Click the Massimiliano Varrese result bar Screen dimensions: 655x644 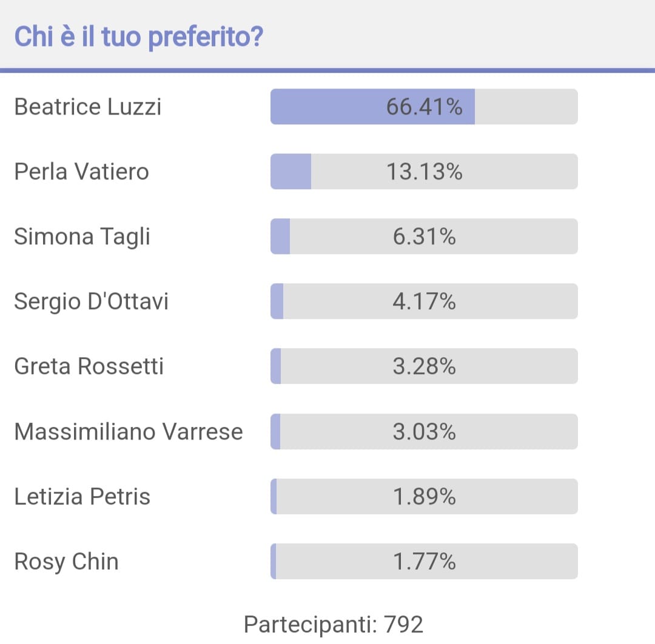pos(424,431)
